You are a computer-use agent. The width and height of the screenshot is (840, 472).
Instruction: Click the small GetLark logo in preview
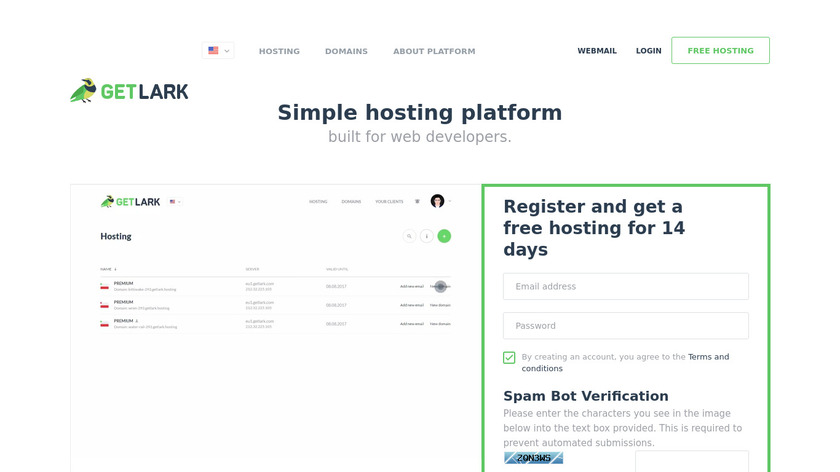coord(130,201)
